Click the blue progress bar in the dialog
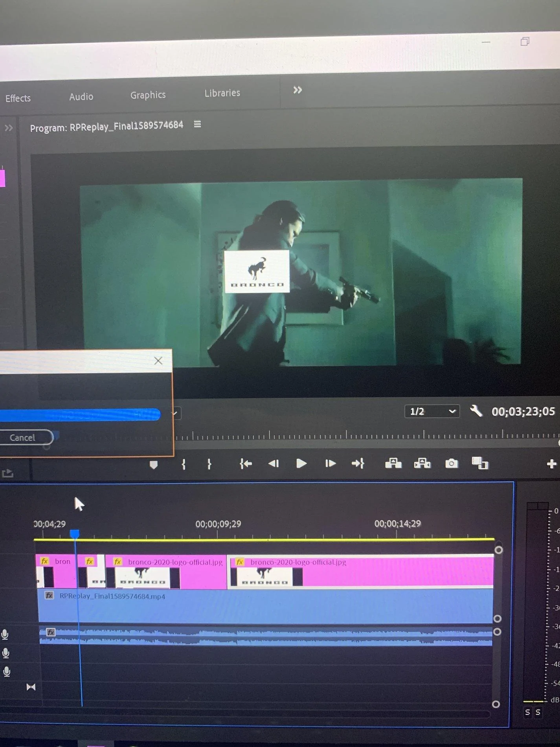The image size is (560, 747). (x=80, y=415)
